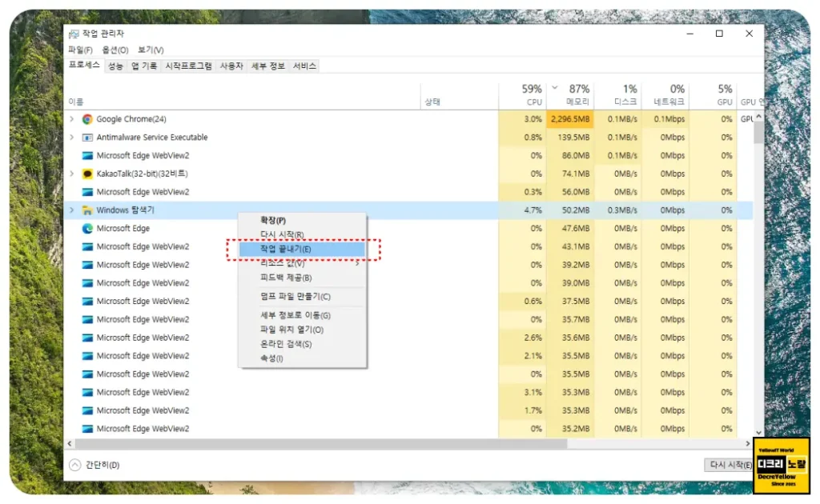Click WebView2 icon in 35.2MB row
Image resolution: width=820 pixels, height=504 pixels.
coord(87,429)
